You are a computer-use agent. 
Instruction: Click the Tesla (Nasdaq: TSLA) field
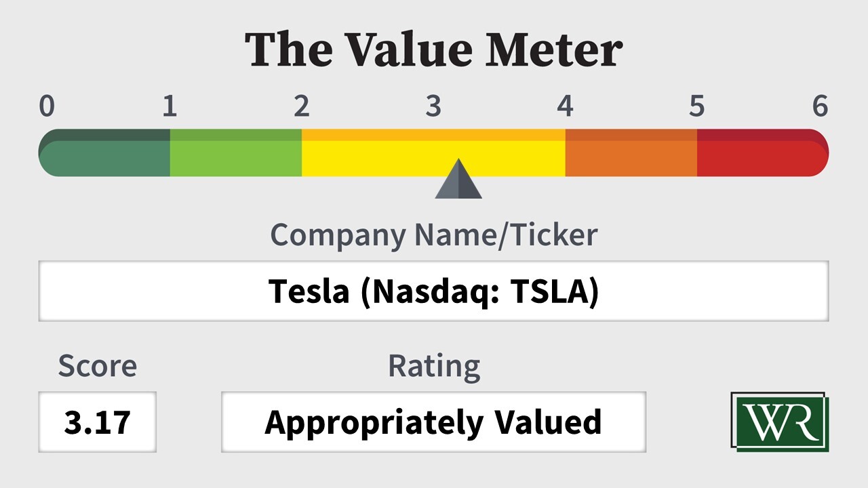(x=433, y=291)
